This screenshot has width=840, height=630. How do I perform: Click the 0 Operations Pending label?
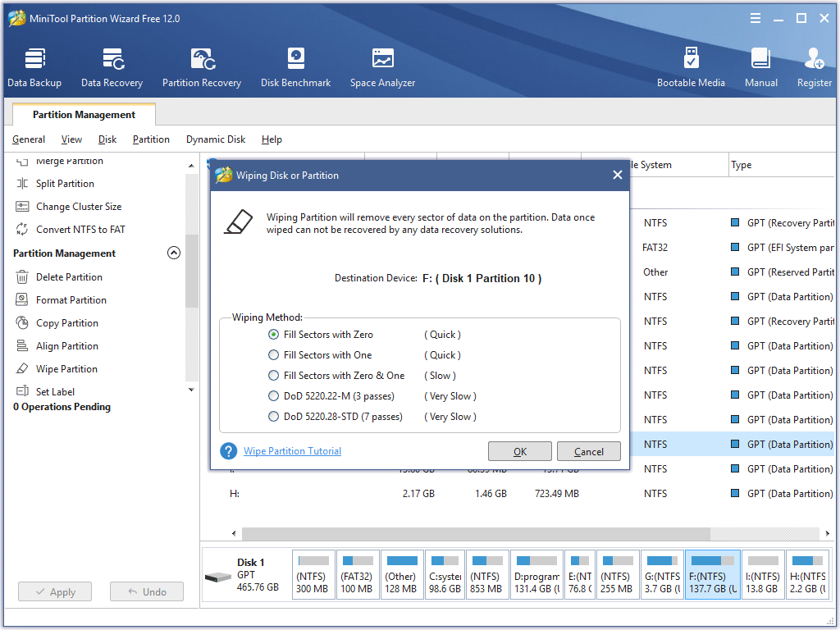pyautogui.click(x=62, y=407)
